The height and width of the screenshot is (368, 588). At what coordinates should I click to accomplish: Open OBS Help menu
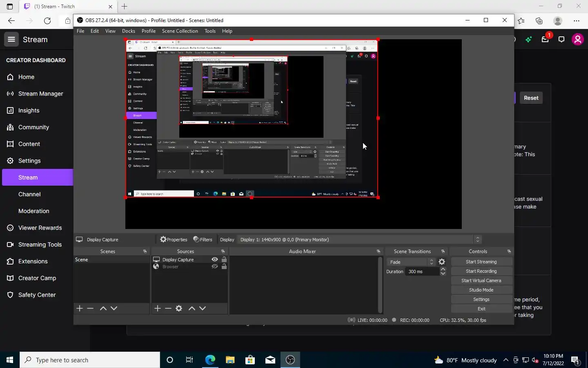pos(227,31)
